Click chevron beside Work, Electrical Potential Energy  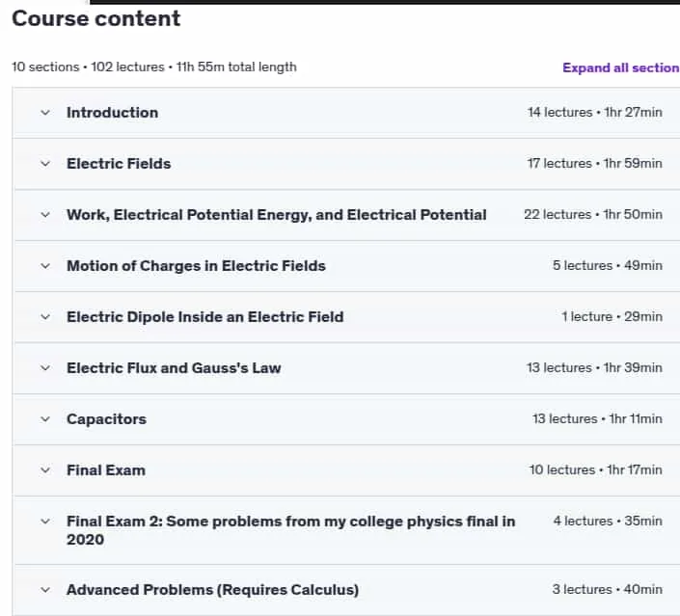[45, 215]
